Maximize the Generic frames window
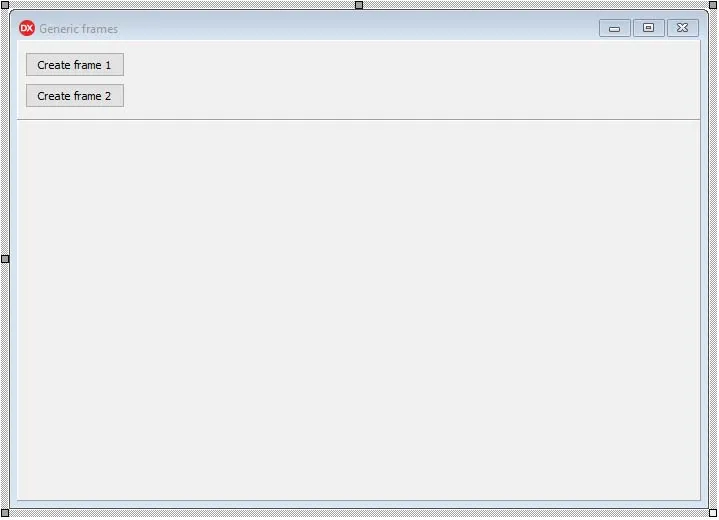 pos(648,28)
